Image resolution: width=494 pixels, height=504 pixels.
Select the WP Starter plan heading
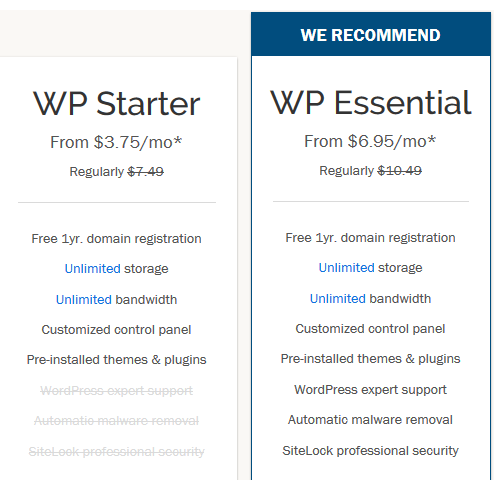(x=116, y=104)
